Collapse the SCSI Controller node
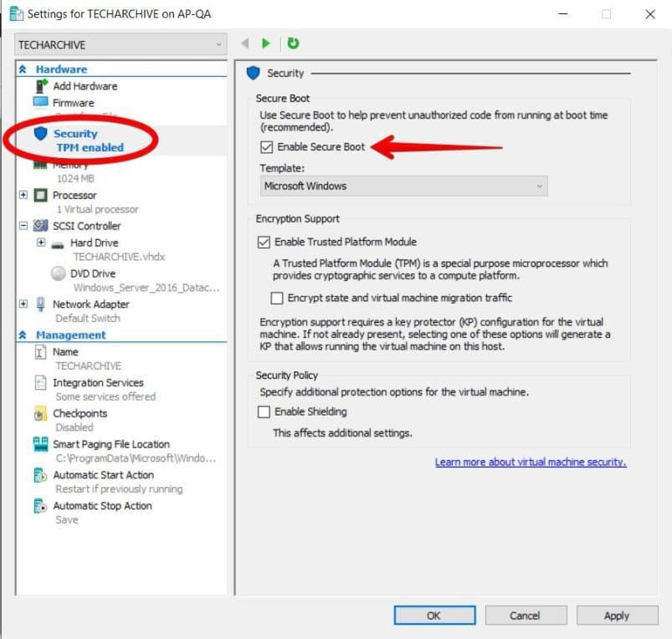 23,226
